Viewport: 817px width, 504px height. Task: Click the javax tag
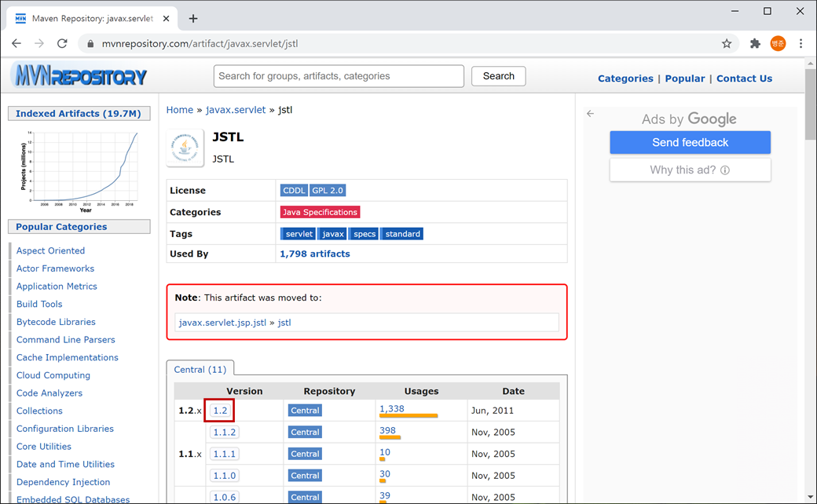(332, 234)
